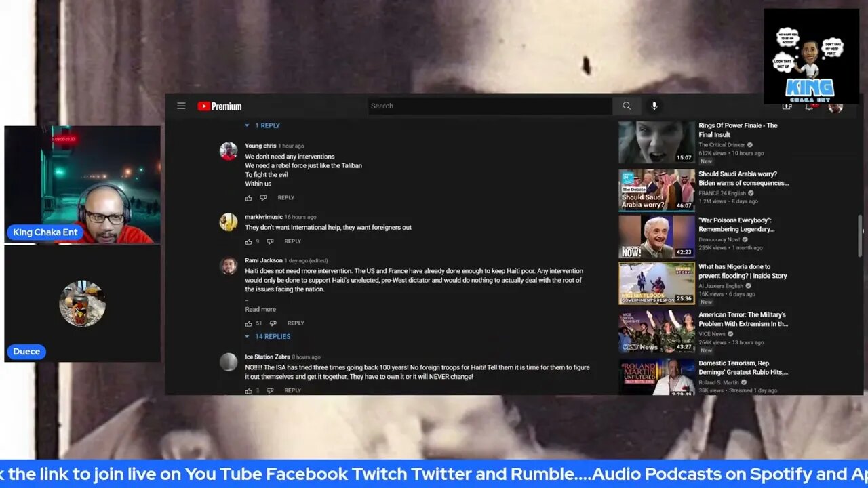
Task: Open the Al Jazeera English channel name
Action: (x=721, y=286)
